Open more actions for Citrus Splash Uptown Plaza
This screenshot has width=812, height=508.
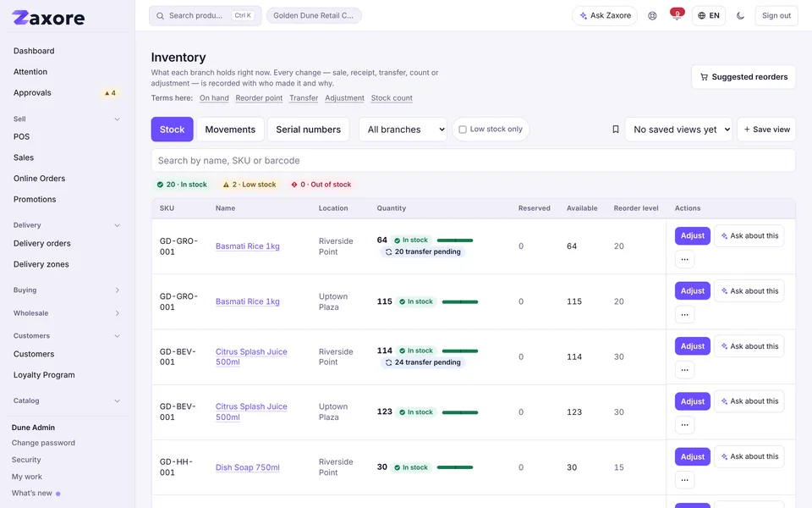coord(684,424)
